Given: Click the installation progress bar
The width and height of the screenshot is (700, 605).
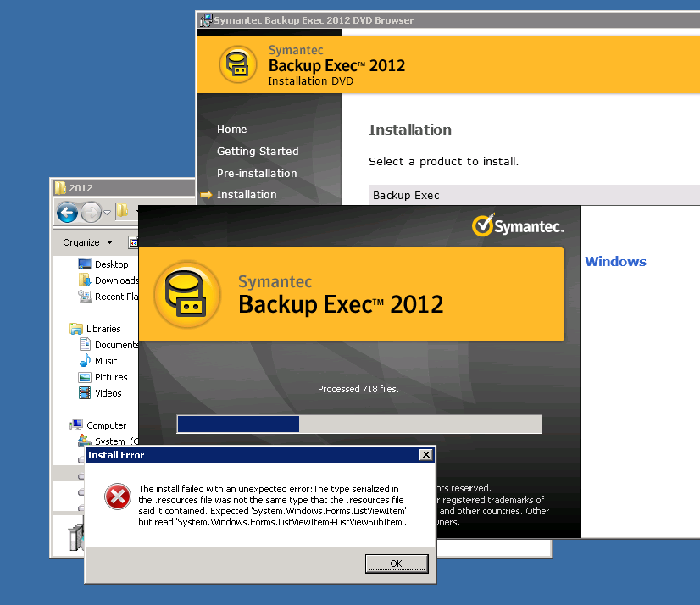Looking at the screenshot, I should click(358, 424).
